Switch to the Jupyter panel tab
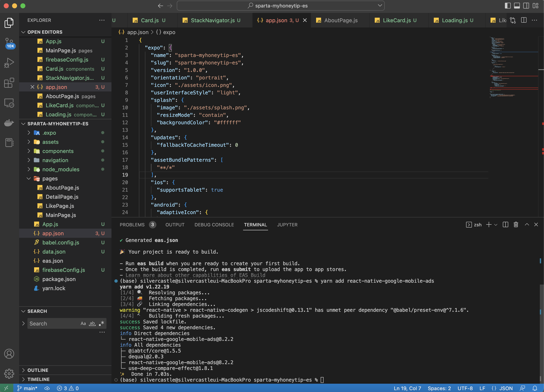Viewport: 544px width, 392px height. [x=287, y=225]
